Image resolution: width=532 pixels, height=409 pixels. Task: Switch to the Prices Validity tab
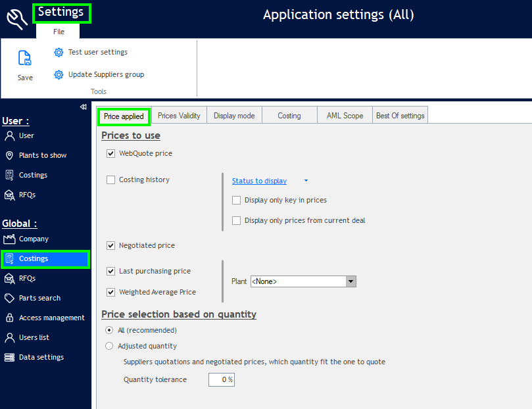tap(179, 116)
